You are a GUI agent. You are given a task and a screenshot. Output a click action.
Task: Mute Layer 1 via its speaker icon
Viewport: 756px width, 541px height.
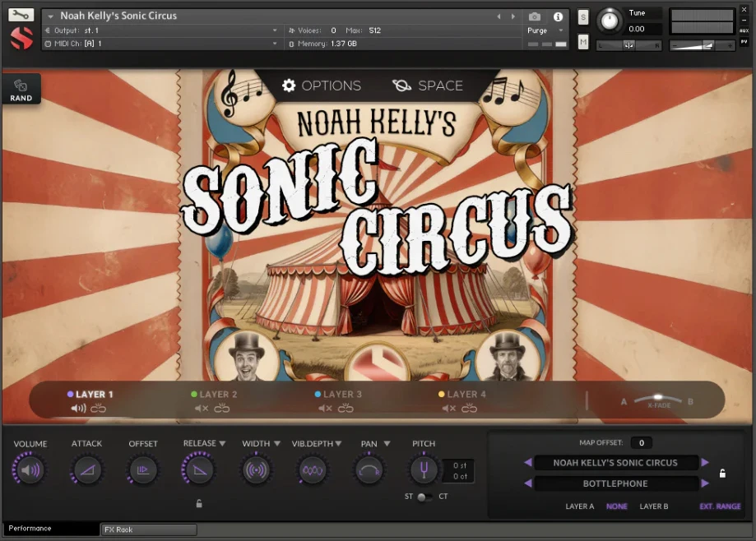click(x=78, y=409)
